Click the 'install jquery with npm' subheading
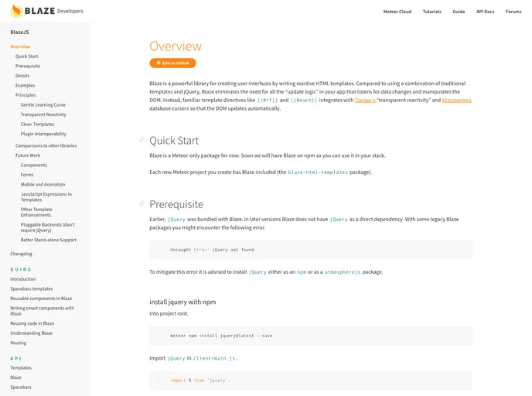 (182, 302)
